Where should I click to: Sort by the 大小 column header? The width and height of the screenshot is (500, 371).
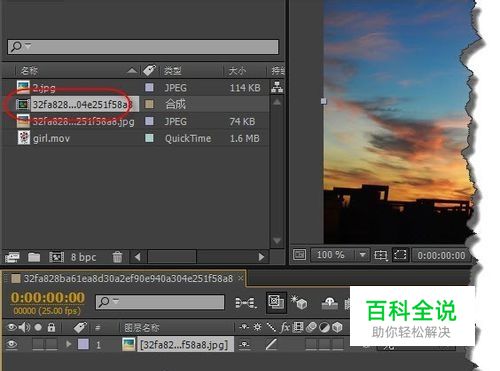click(237, 71)
